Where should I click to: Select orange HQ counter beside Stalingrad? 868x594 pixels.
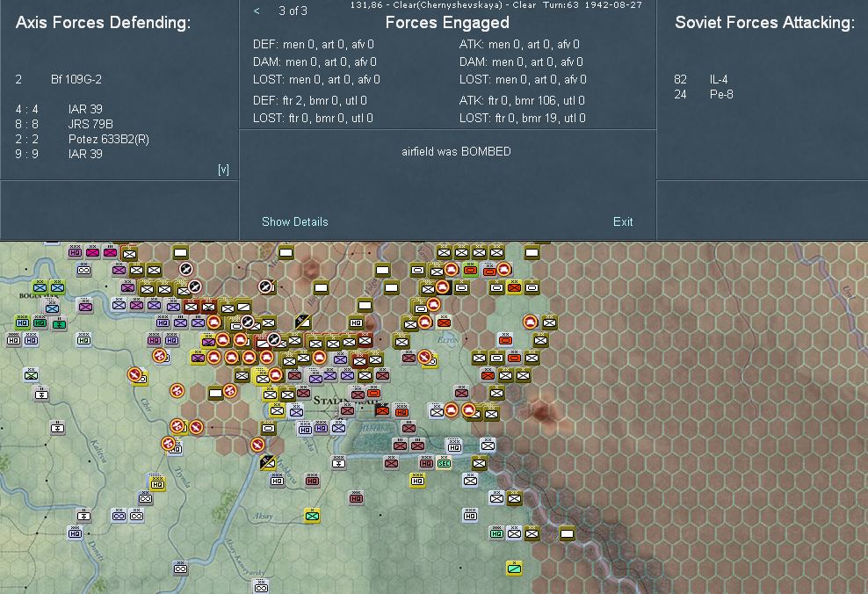tap(401, 411)
